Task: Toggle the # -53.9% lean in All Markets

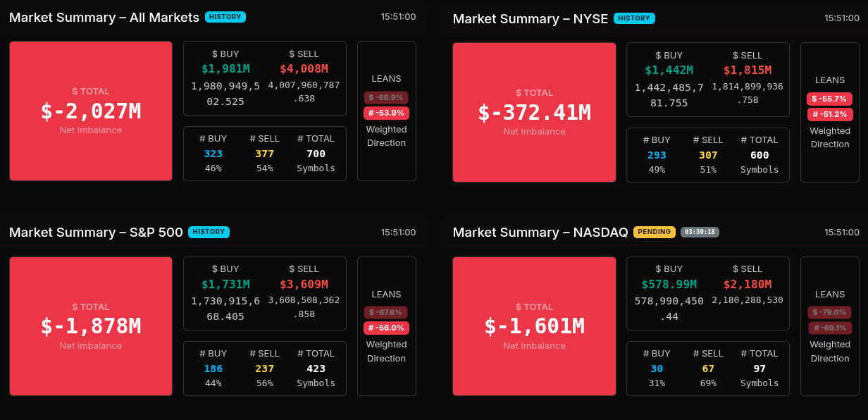Action: click(x=386, y=113)
